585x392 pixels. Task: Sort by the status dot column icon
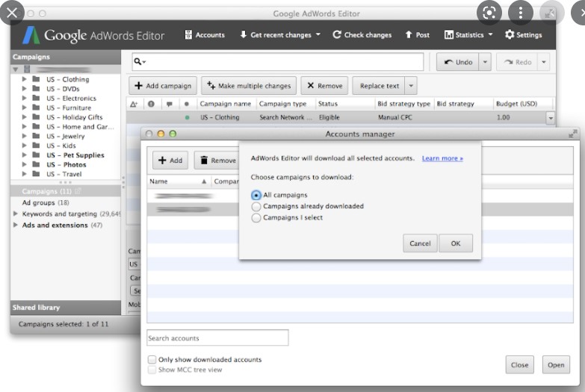pos(187,104)
